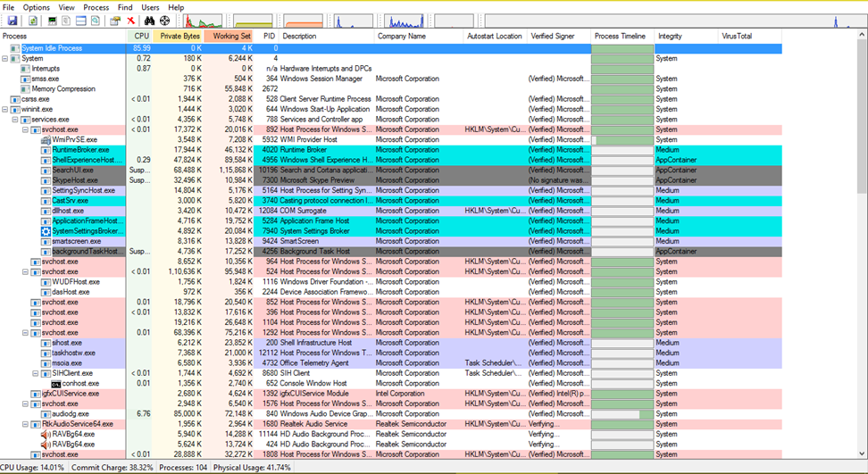
Task: Select the crosshair Find Window's Process icon
Action: pyautogui.click(x=164, y=21)
